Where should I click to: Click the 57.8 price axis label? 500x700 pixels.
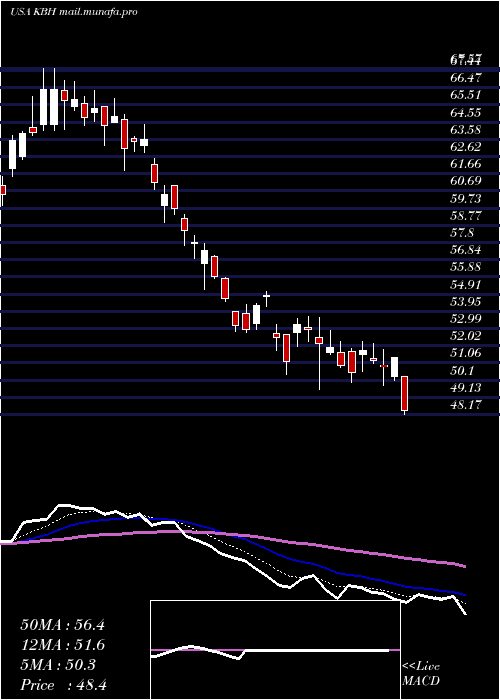click(462, 233)
